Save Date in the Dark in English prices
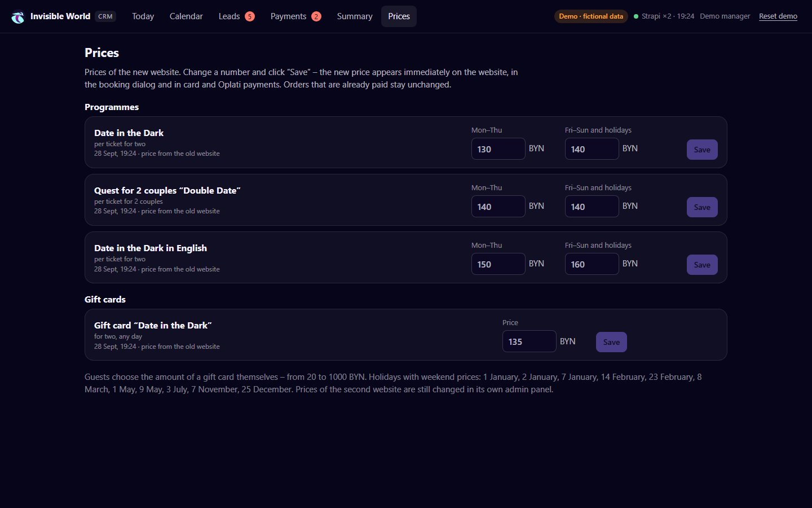The height and width of the screenshot is (508, 812). click(x=702, y=265)
